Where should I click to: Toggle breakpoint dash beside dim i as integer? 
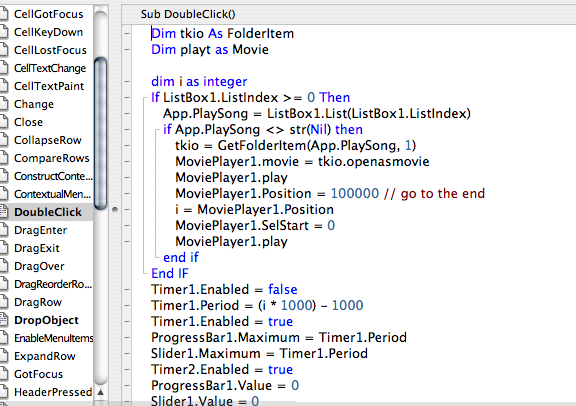click(127, 81)
